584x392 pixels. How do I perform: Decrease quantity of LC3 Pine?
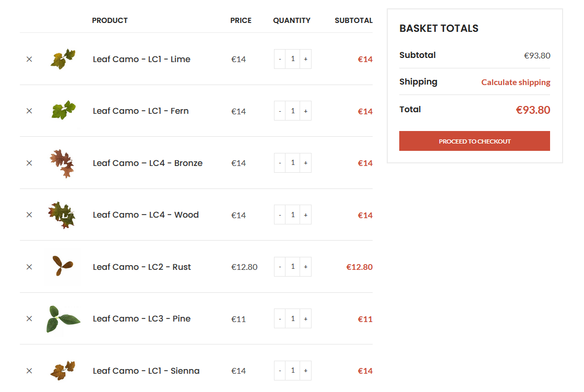[280, 319]
